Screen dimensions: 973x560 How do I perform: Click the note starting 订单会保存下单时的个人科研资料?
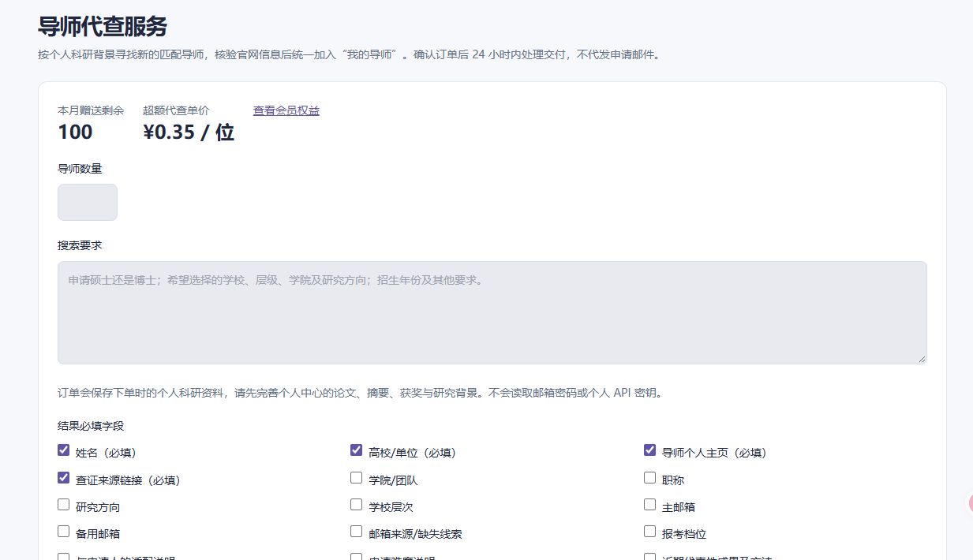tap(360, 393)
